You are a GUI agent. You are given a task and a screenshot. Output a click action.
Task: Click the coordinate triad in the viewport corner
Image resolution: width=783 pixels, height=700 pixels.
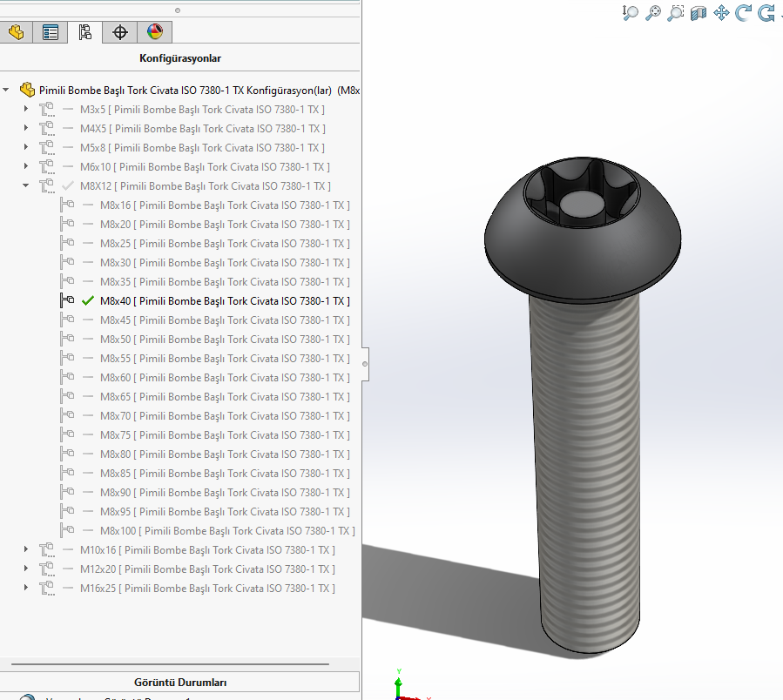point(407,687)
